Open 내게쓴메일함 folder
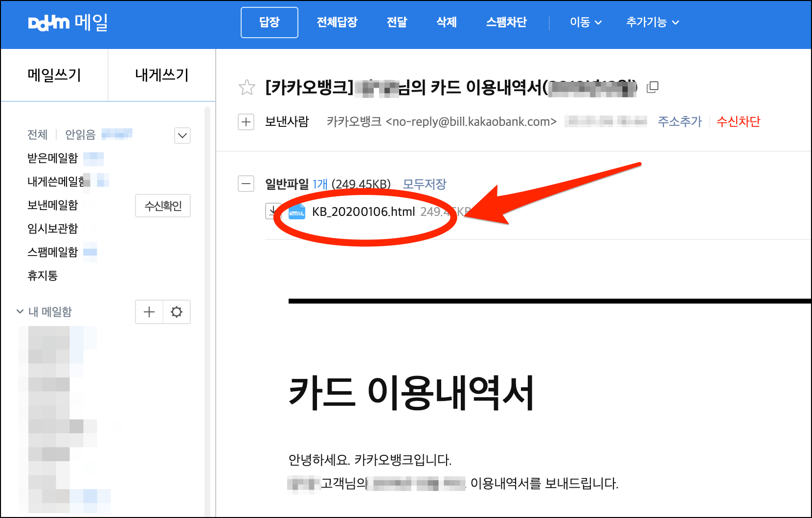Screen dimensions: 812x518 click(56, 182)
